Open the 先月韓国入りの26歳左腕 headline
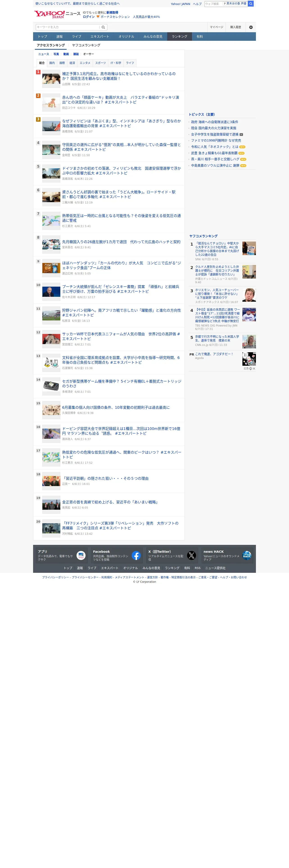The width and height of the screenshot is (289, 868). (x=121, y=242)
